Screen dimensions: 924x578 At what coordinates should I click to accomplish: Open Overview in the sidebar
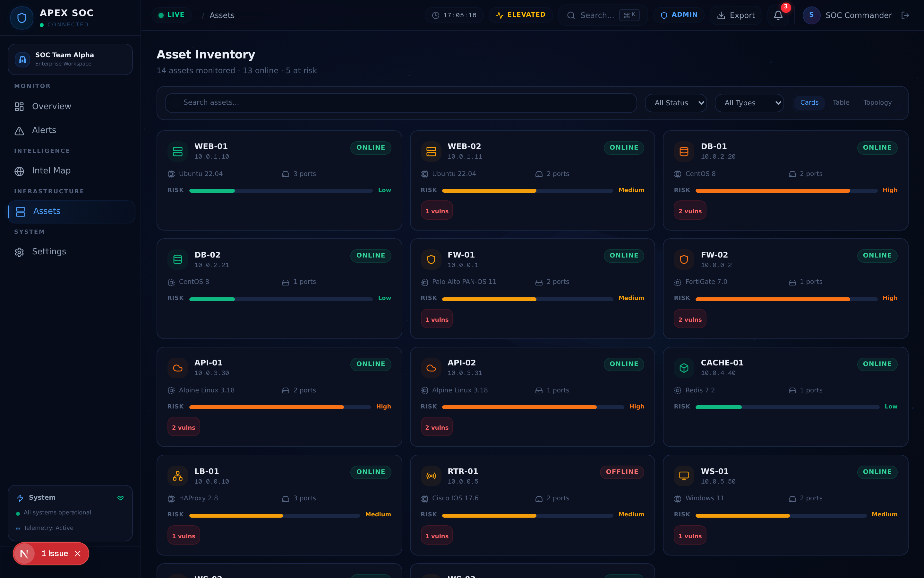(x=71, y=106)
